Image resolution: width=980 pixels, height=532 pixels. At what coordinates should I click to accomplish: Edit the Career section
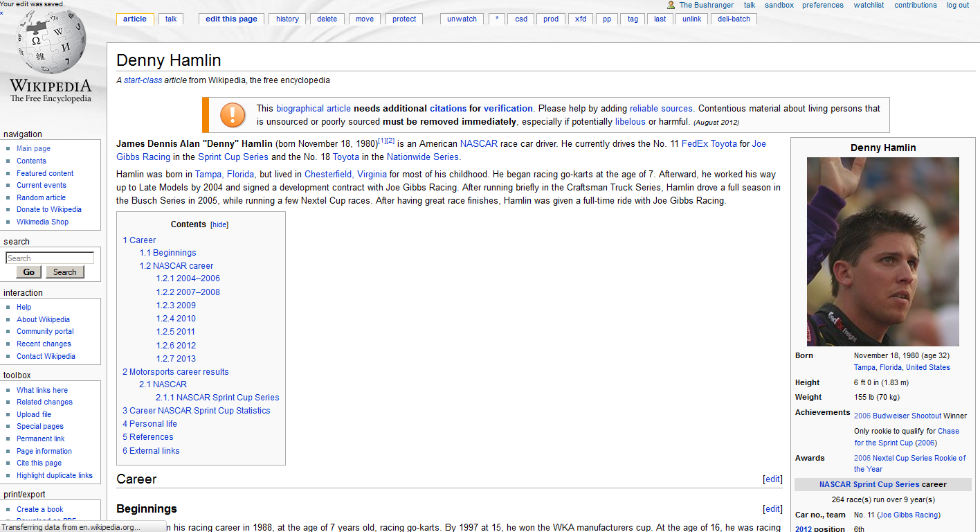click(772, 479)
